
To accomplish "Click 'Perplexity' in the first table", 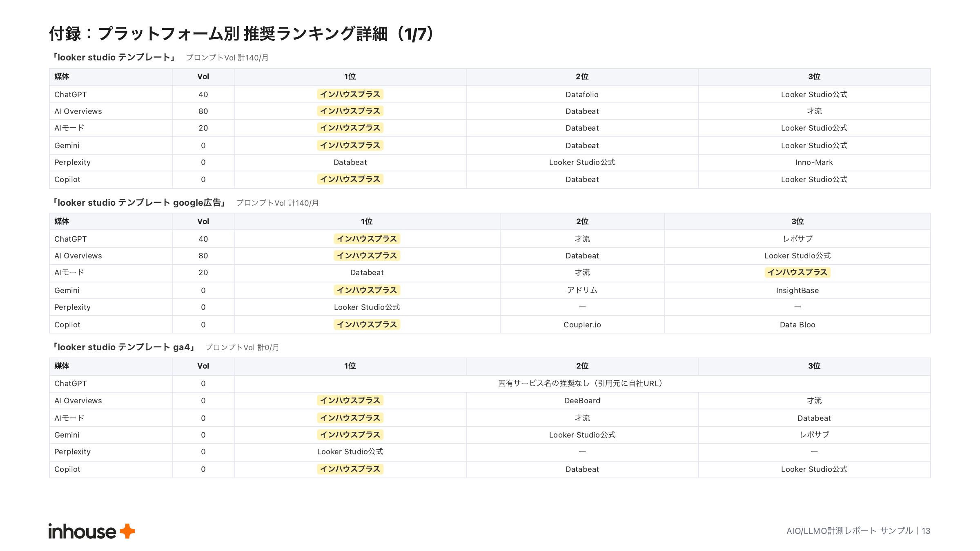I will tap(72, 162).
